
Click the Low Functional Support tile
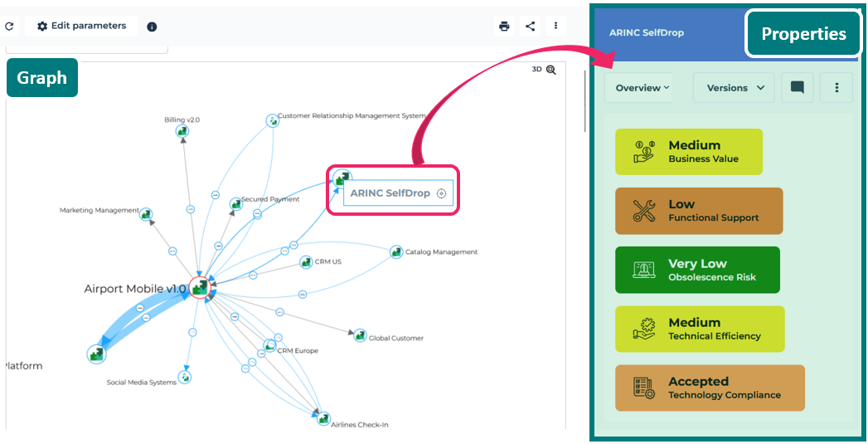[x=698, y=211]
